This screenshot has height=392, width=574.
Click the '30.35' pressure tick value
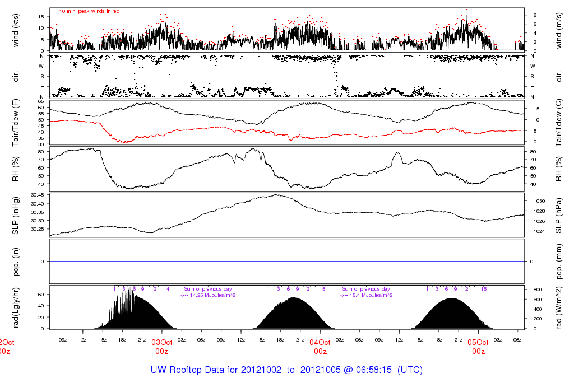(x=38, y=212)
